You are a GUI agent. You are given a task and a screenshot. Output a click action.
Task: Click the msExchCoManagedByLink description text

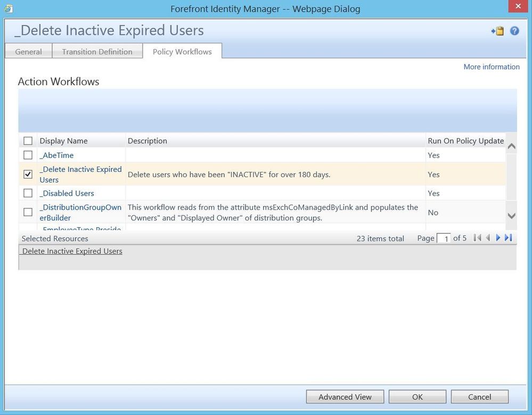(x=273, y=213)
